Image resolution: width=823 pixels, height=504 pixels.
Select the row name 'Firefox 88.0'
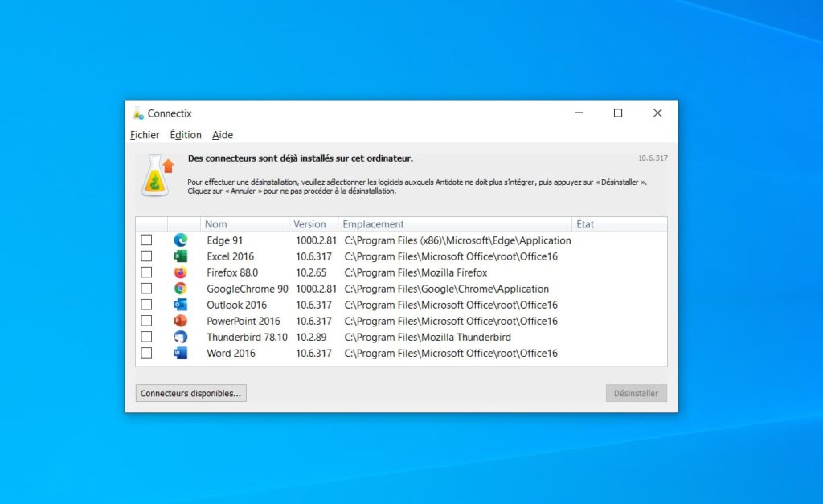pyautogui.click(x=232, y=273)
